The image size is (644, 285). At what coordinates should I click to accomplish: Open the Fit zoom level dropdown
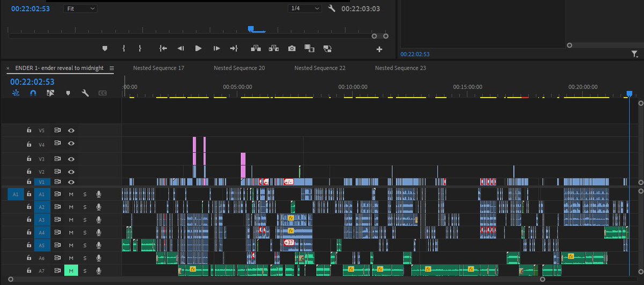(80, 9)
